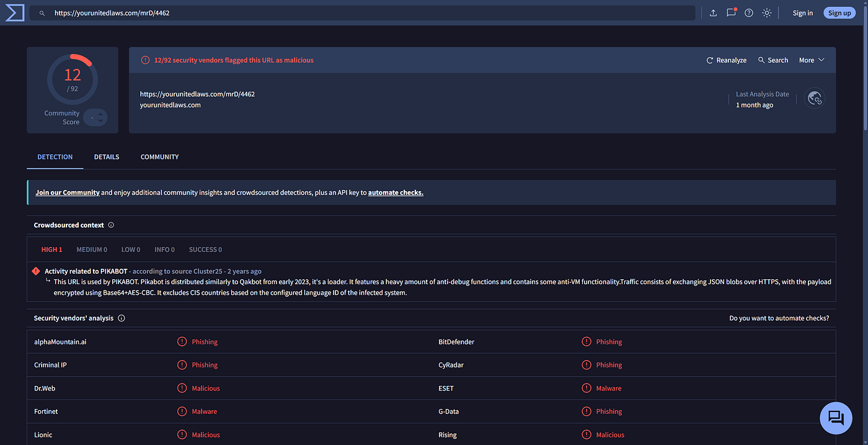Expand the More dropdown menu
Screen dimensions: 868x445
point(812,60)
